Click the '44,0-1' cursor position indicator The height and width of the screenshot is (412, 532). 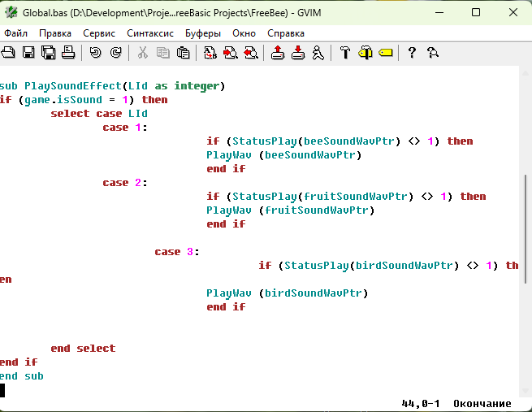pos(421,404)
